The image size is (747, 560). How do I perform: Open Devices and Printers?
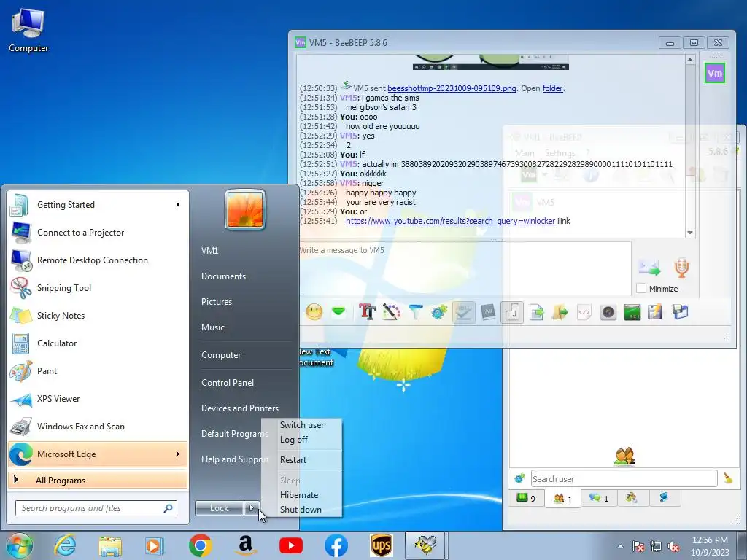point(239,408)
